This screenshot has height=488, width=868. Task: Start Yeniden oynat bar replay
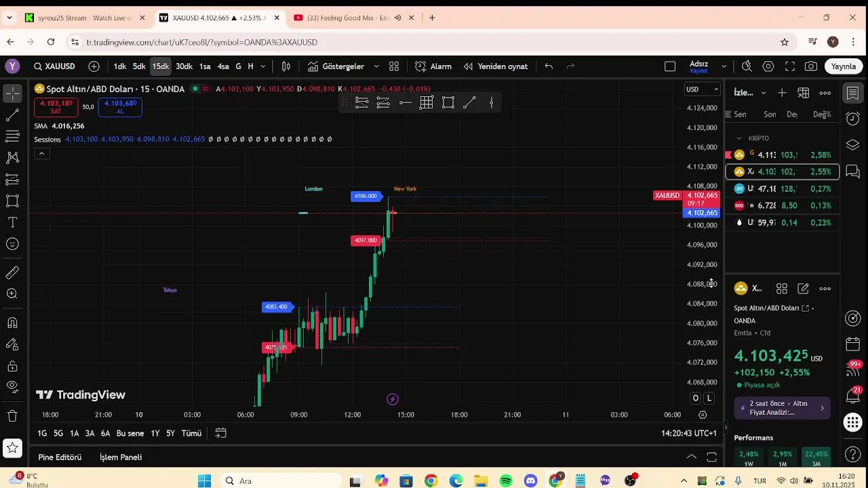[x=496, y=66]
